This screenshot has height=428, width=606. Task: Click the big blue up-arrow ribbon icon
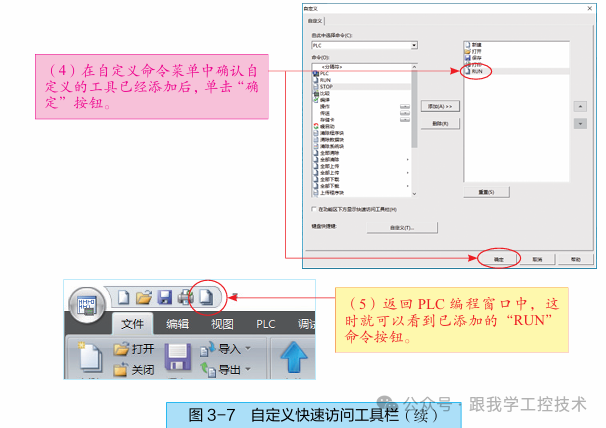pyautogui.click(x=294, y=358)
